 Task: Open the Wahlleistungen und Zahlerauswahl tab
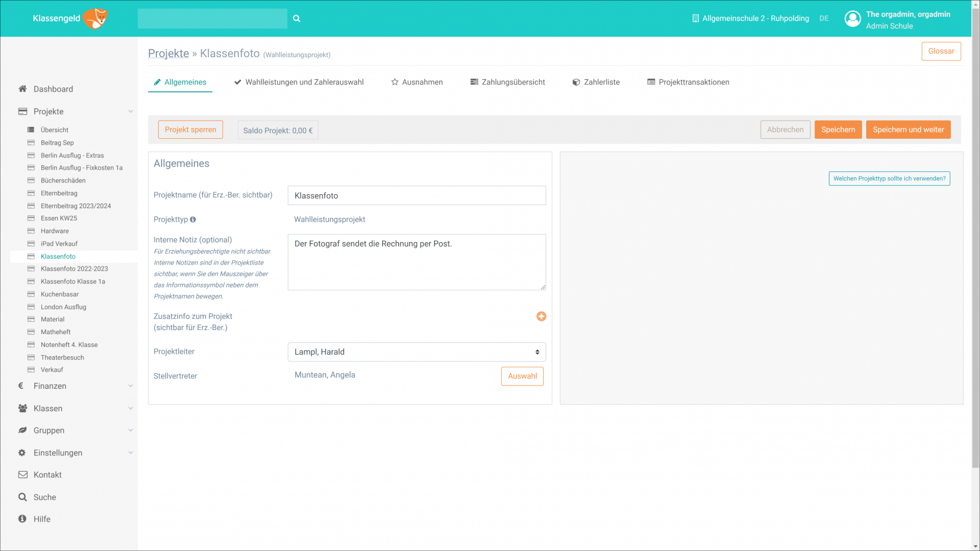coord(299,82)
